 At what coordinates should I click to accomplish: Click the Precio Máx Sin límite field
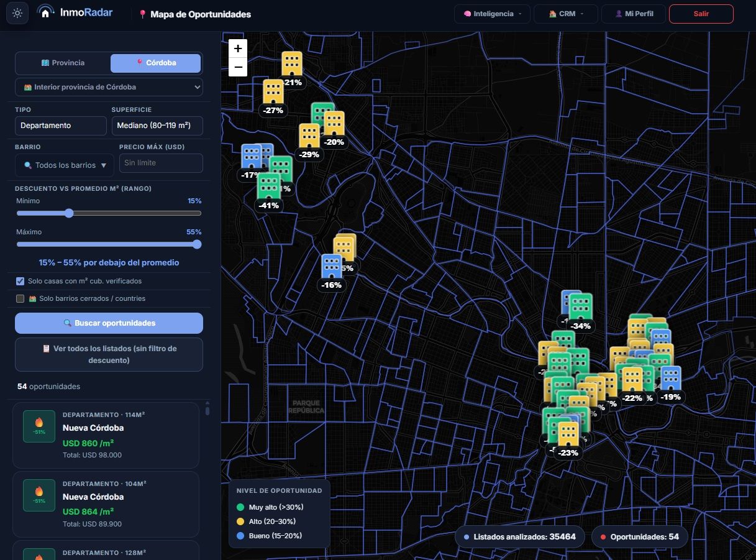click(x=161, y=163)
